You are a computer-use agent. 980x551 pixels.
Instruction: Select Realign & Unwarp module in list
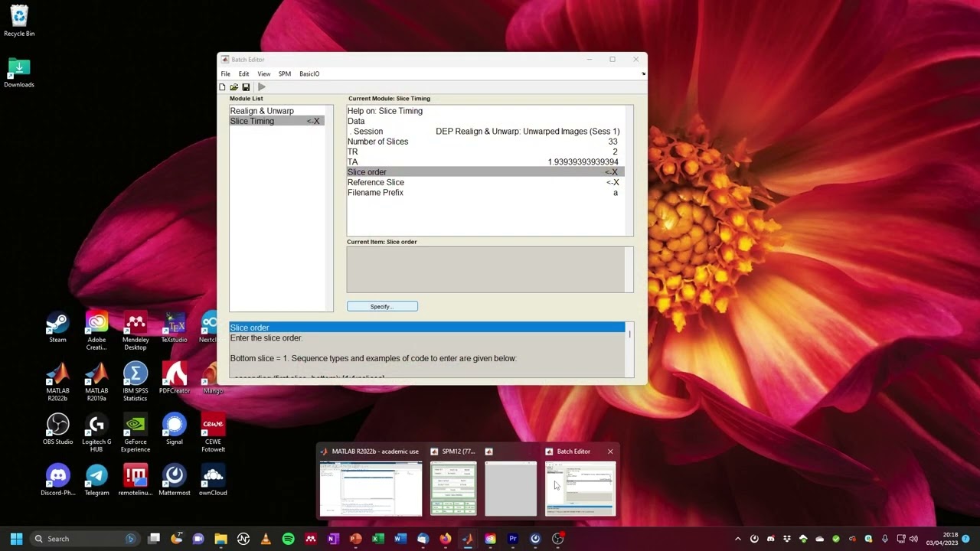click(x=276, y=111)
